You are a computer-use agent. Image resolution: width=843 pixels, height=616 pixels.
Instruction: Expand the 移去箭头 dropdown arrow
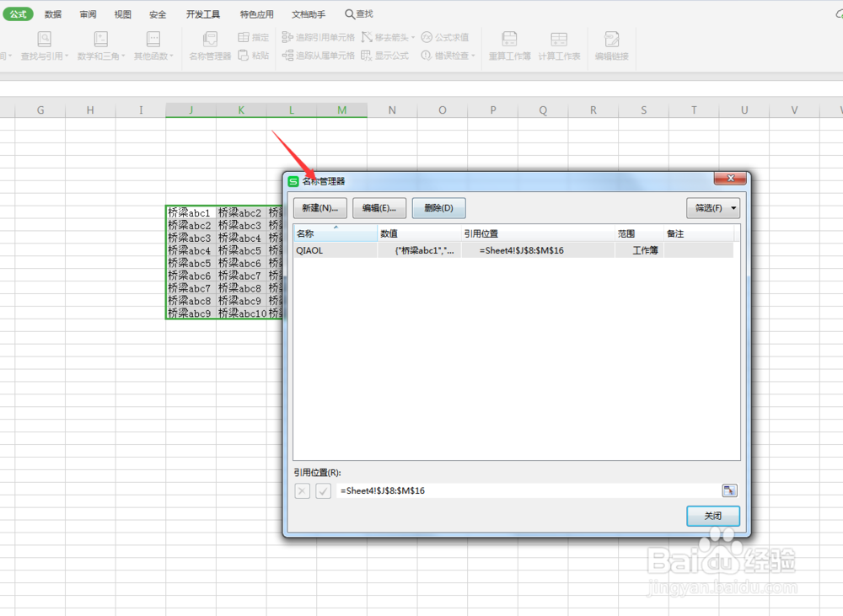click(x=413, y=38)
